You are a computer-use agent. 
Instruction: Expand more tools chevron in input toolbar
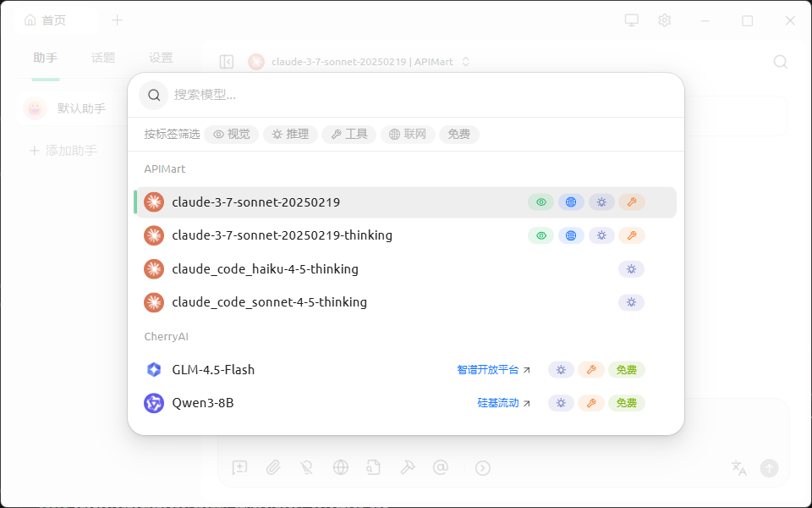click(x=483, y=468)
